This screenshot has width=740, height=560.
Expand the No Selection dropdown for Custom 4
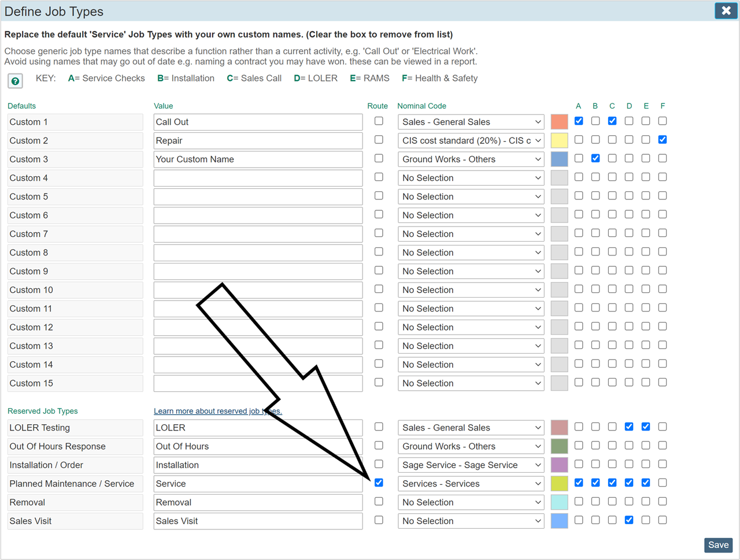pos(471,178)
